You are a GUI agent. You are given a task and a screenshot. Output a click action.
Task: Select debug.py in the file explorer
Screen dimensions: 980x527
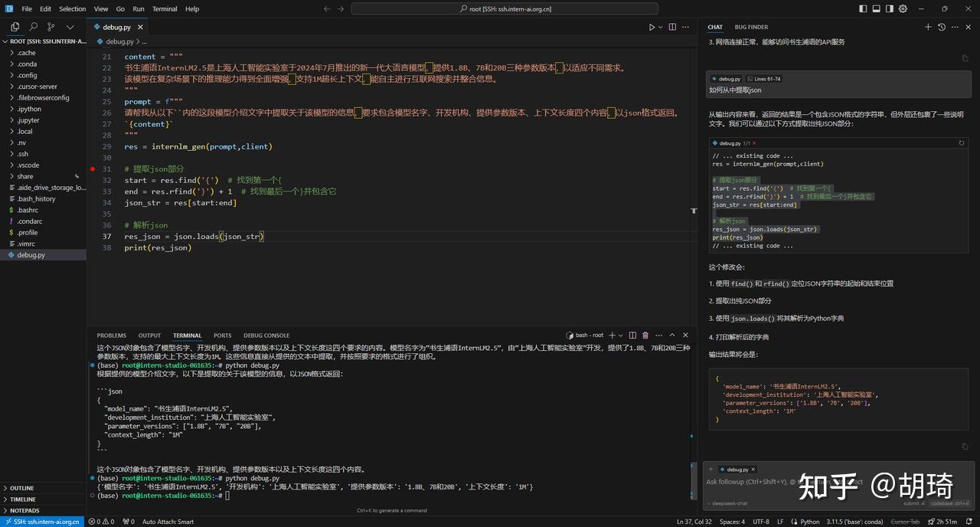tap(43, 255)
